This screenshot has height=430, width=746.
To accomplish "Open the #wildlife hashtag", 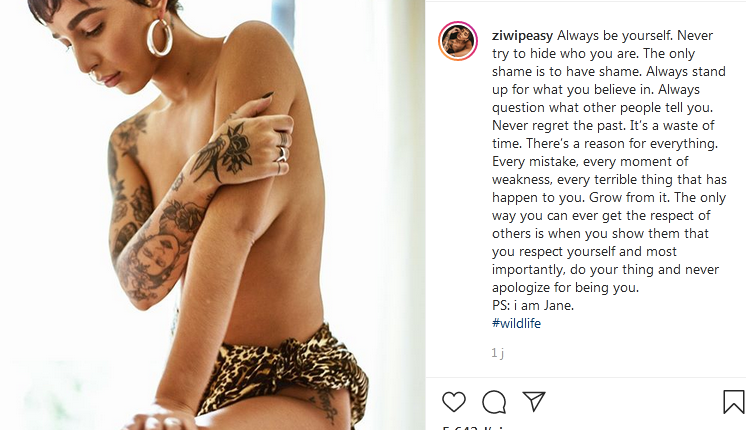I will [516, 323].
